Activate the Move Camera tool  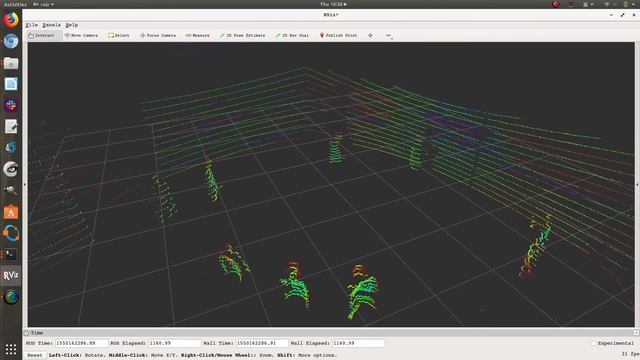pyautogui.click(x=81, y=36)
